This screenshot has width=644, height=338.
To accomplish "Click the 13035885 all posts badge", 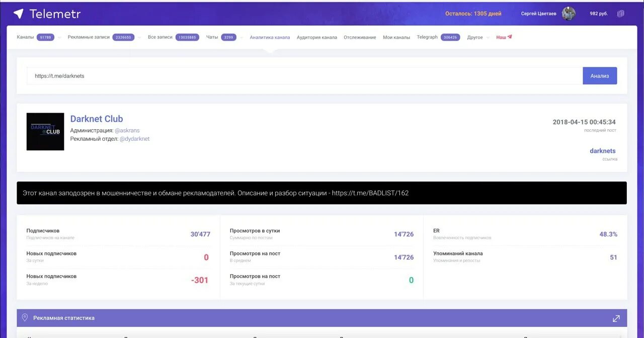I will [187, 37].
